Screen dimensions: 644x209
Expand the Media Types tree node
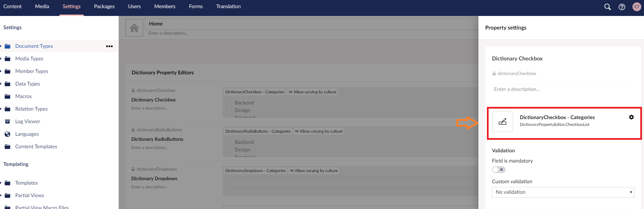pos(1,59)
